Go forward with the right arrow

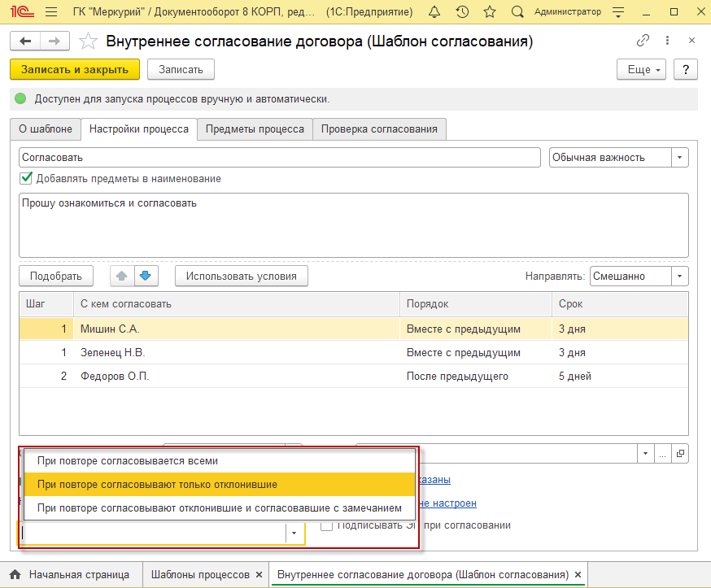[55, 41]
